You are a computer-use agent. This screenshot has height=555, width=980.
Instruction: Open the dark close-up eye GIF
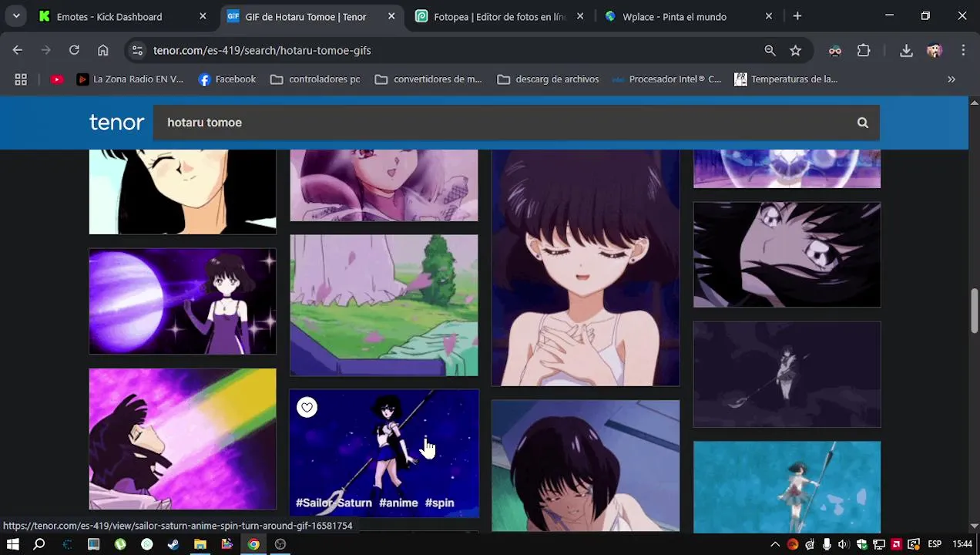point(787,254)
